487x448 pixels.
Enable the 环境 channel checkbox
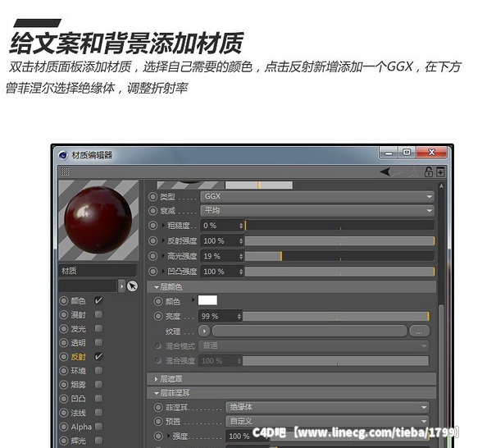98,370
